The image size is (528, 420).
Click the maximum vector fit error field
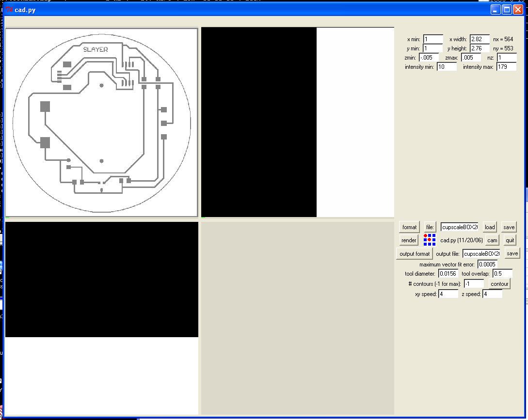pyautogui.click(x=487, y=264)
